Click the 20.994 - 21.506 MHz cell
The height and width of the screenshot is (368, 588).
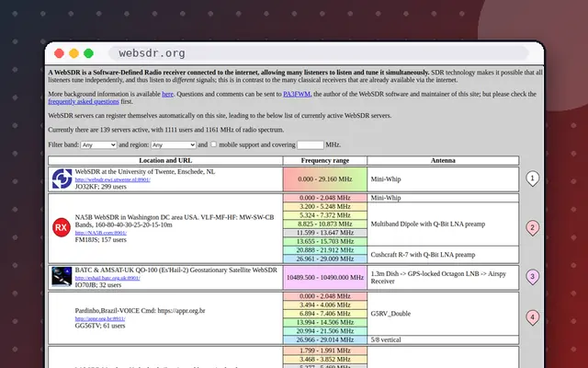click(325, 331)
